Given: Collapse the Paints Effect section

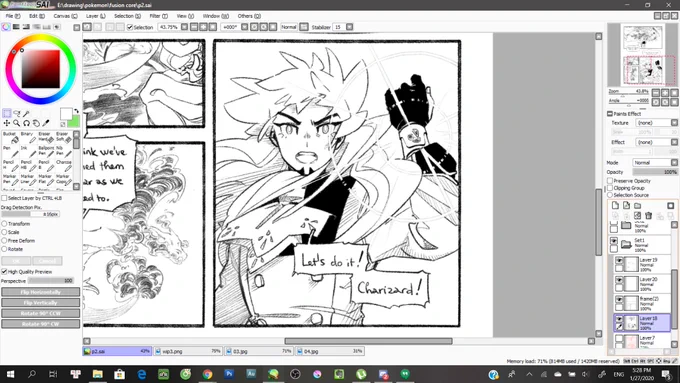Looking at the screenshot, I should pos(610,114).
